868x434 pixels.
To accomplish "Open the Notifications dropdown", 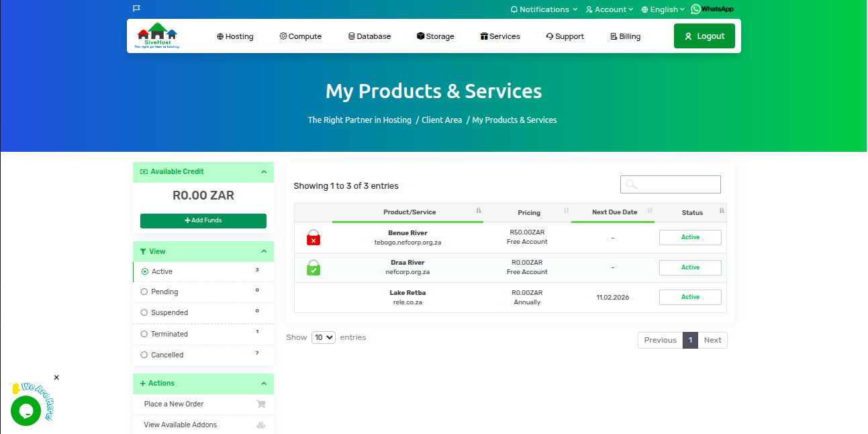I will (544, 9).
